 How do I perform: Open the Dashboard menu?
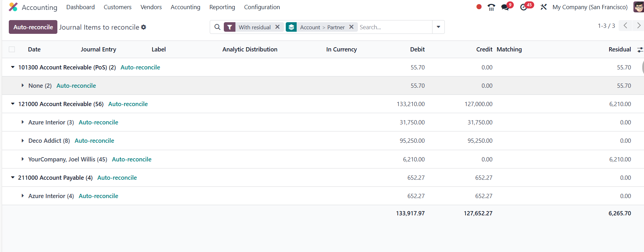click(x=80, y=7)
